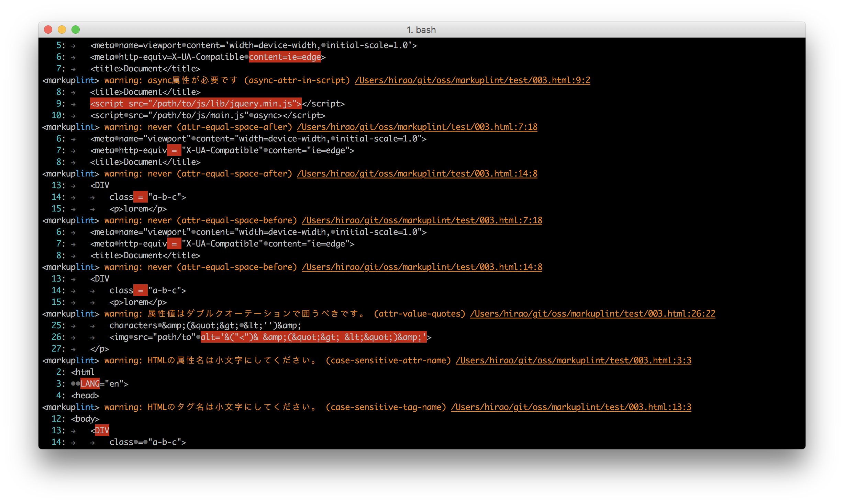Open the attr-value-quotes 003.html:26:22 link
Screen dimensions: 844x504
pyautogui.click(x=592, y=314)
